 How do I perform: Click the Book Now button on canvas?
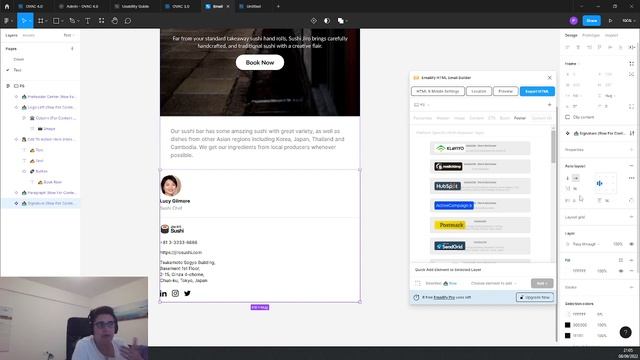coord(260,62)
